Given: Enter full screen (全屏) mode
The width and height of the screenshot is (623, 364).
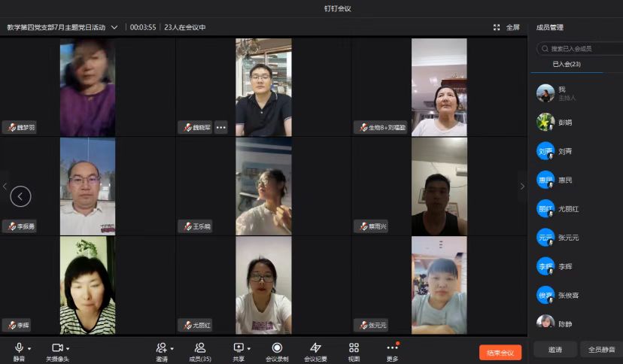Looking at the screenshot, I should point(506,27).
